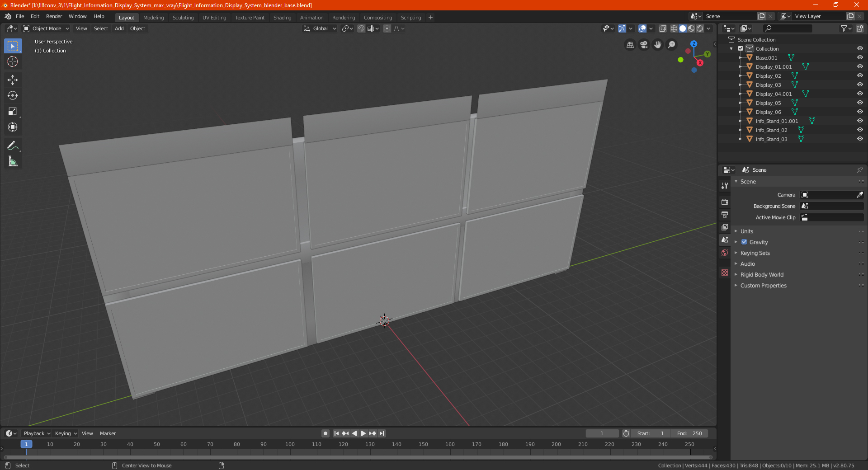Play the animation in reverse
This screenshot has width=868, height=470.
tap(354, 433)
